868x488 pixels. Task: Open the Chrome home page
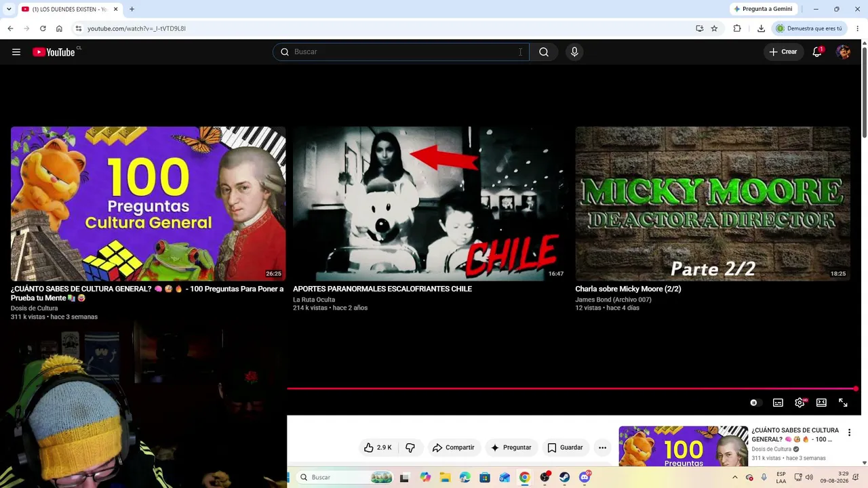click(59, 28)
